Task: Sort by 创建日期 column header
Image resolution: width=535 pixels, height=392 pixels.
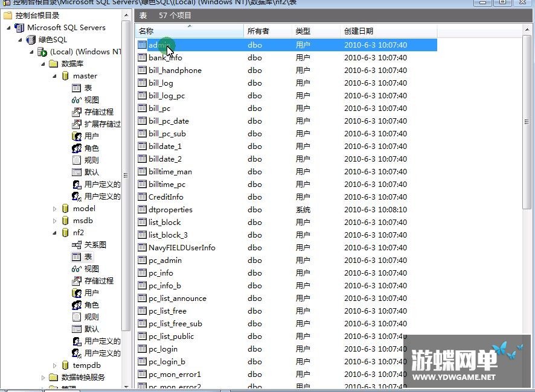Action: [389, 31]
